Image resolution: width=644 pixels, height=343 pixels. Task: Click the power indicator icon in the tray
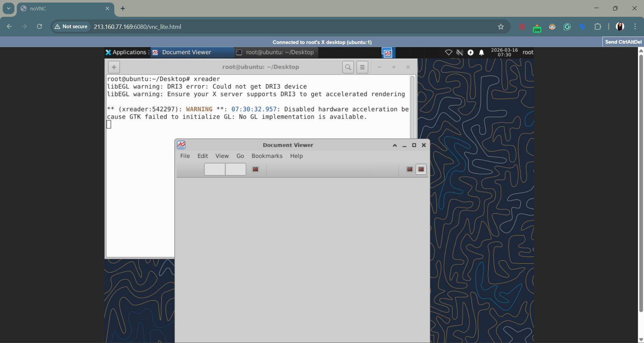(471, 52)
